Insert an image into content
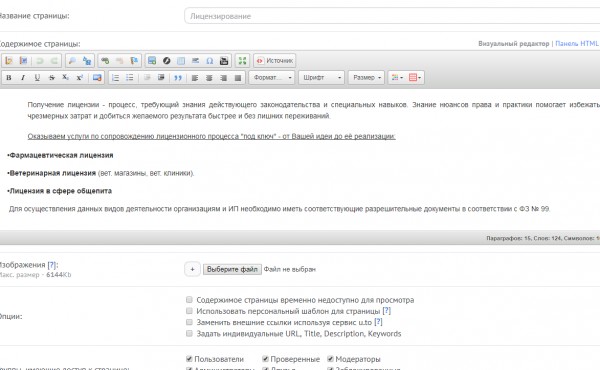The height and width of the screenshot is (370, 600). point(152,60)
